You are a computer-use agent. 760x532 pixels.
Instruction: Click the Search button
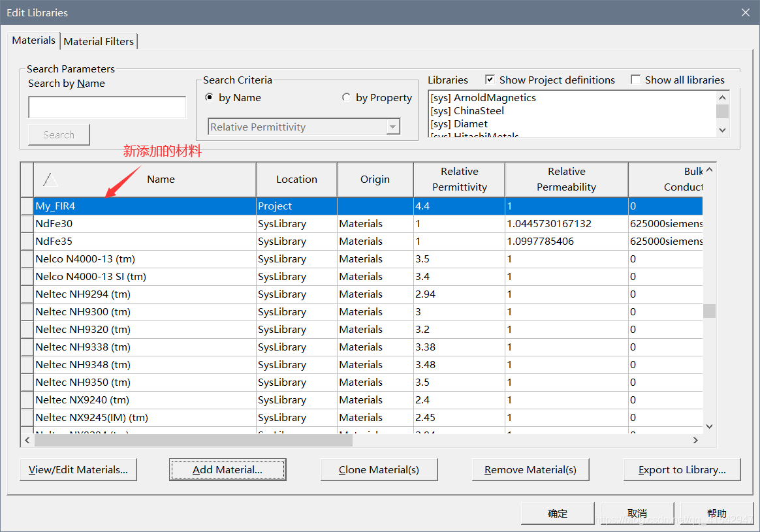59,134
